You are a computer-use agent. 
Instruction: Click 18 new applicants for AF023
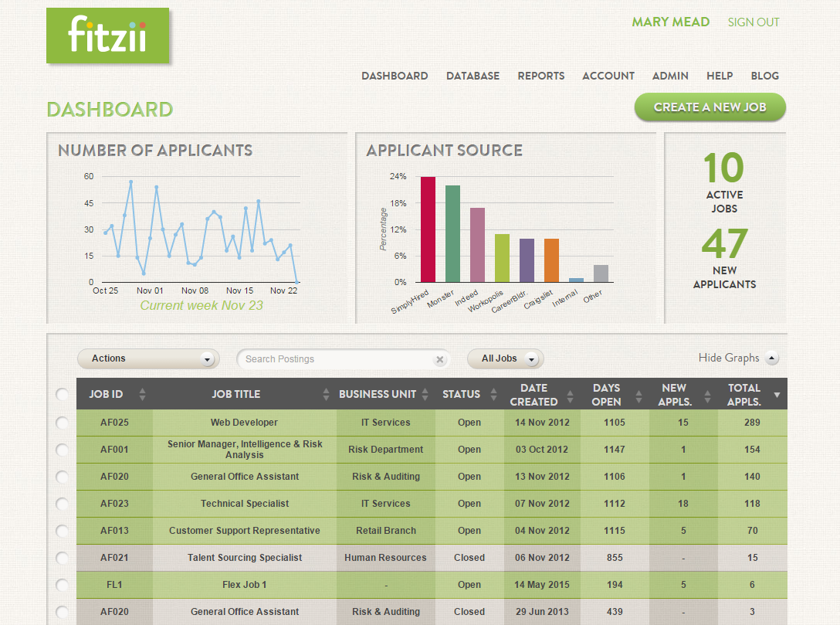coord(683,504)
